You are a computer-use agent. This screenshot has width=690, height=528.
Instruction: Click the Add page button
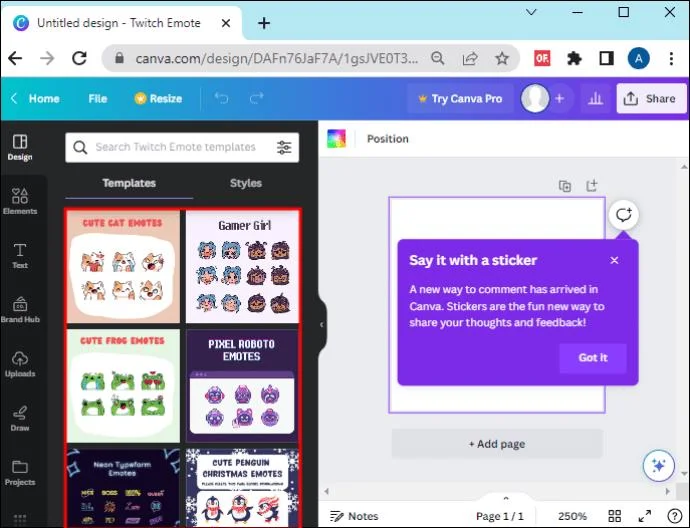[x=497, y=444]
